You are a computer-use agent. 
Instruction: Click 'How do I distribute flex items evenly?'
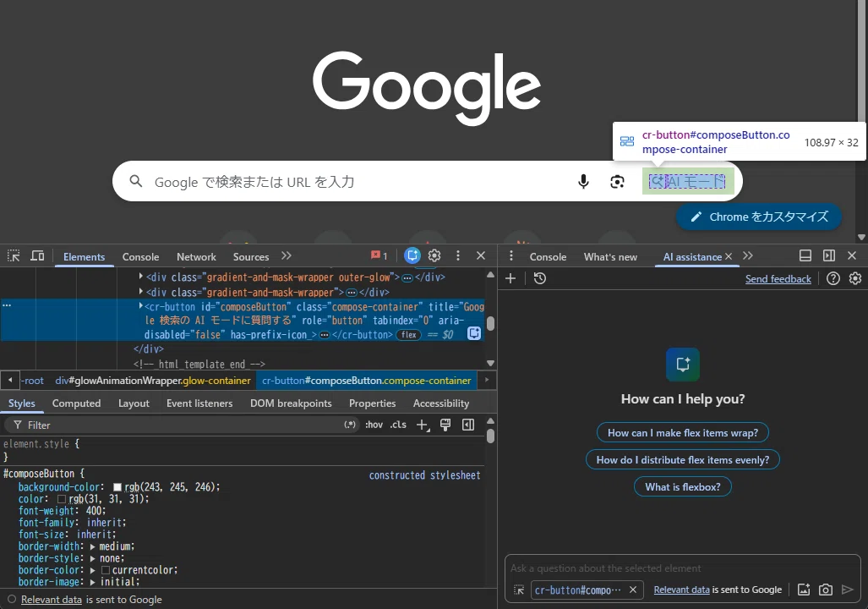683,460
